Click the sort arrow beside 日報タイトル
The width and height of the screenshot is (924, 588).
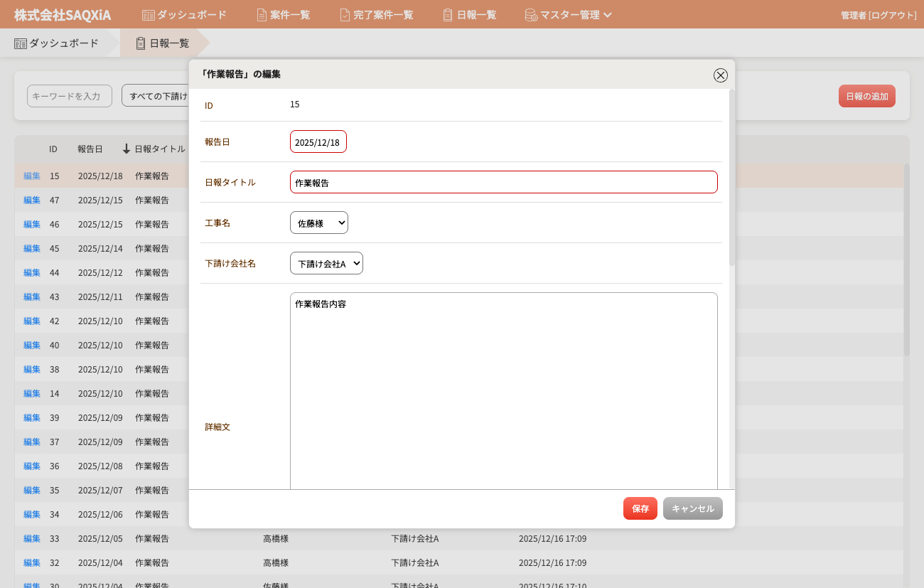127,149
